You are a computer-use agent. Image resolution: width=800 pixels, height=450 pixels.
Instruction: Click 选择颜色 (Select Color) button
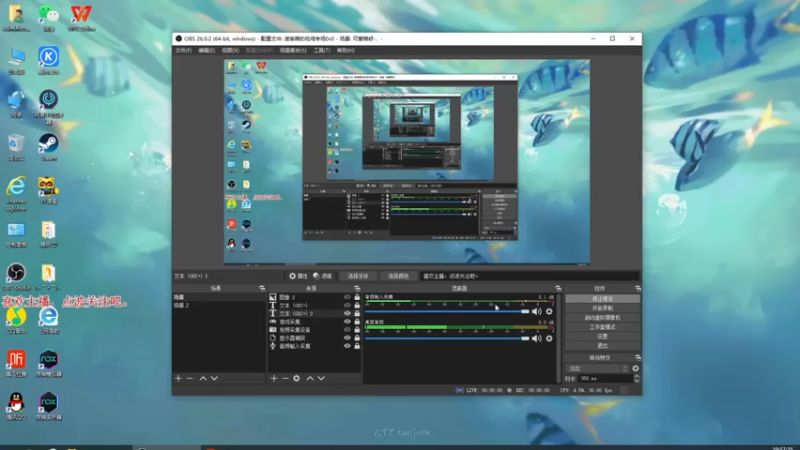[398, 276]
